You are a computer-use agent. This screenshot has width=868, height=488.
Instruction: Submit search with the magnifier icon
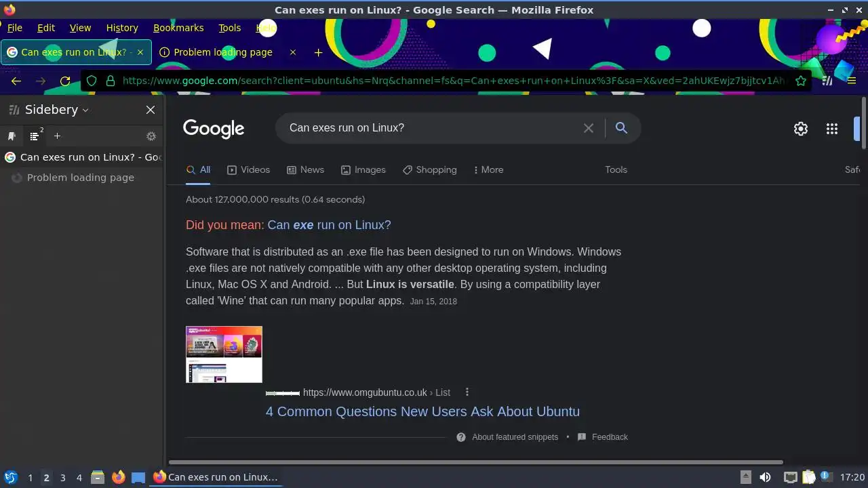621,128
